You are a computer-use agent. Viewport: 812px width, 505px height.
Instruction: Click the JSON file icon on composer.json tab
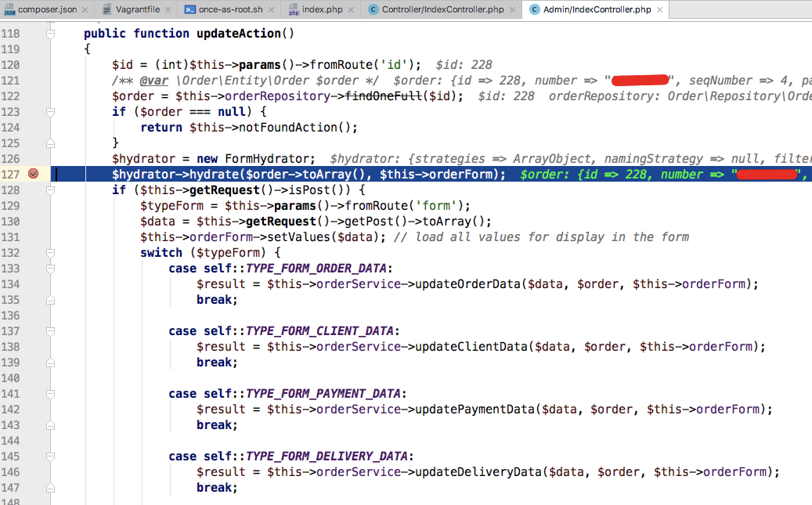click(10, 10)
